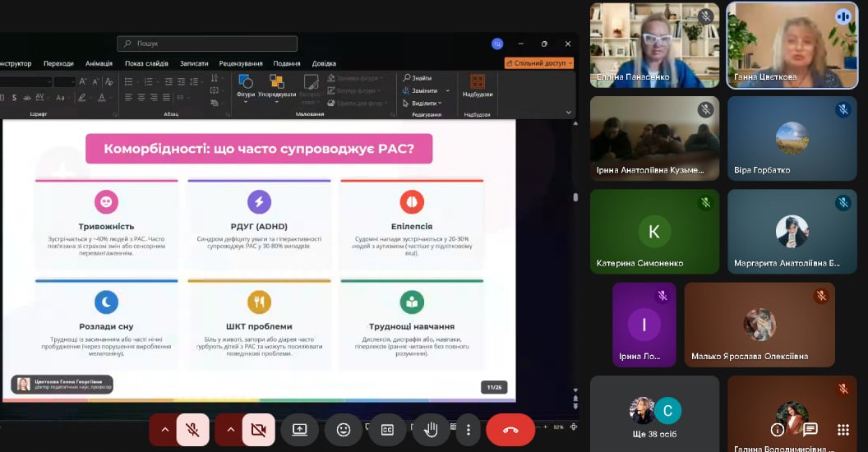The image size is (868, 452).
Task: Toggle closed captions on
Action: coord(386,429)
